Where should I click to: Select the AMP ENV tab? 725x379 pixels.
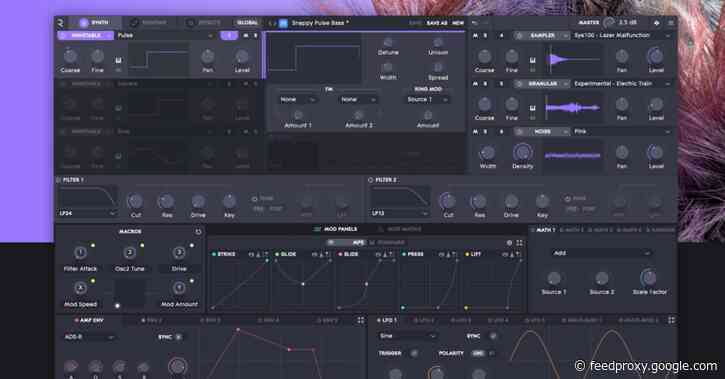tap(89, 320)
